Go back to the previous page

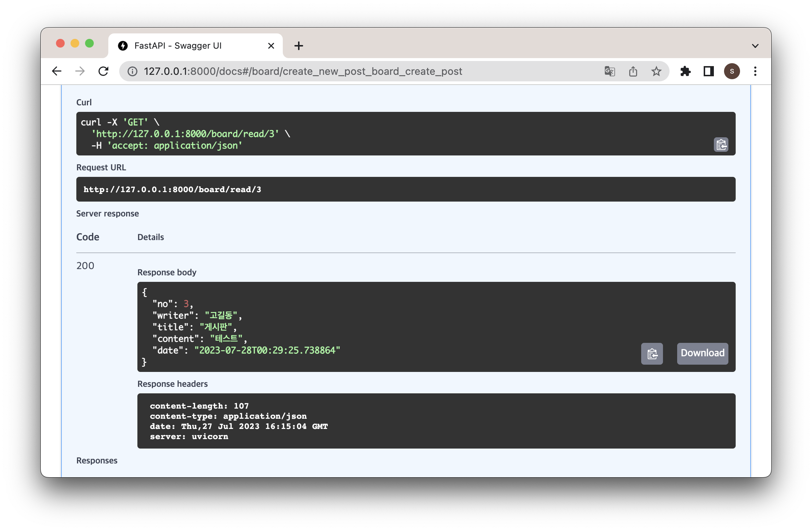pos(57,71)
